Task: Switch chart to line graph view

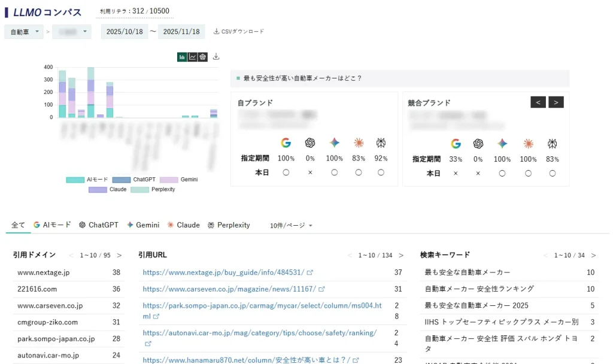Action: click(192, 57)
